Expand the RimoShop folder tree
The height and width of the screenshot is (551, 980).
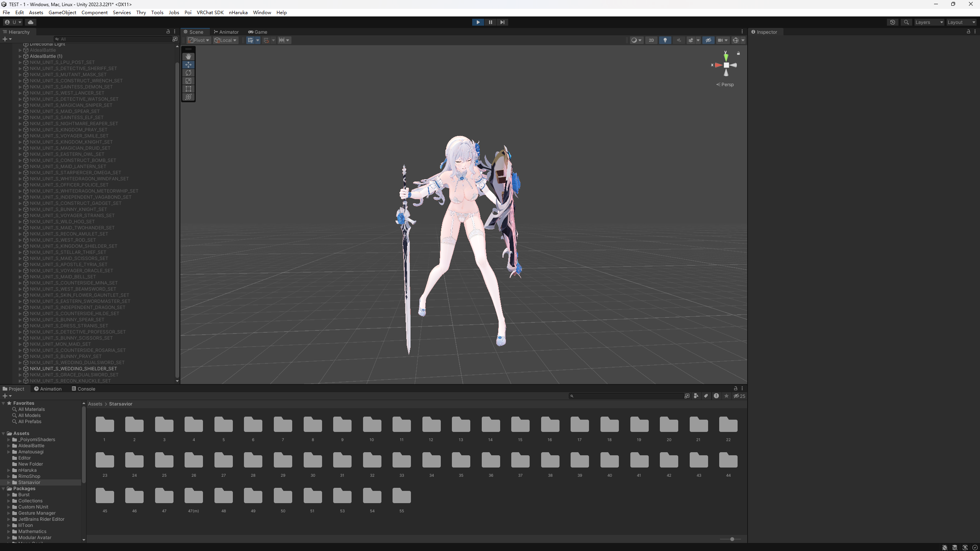pos(8,476)
